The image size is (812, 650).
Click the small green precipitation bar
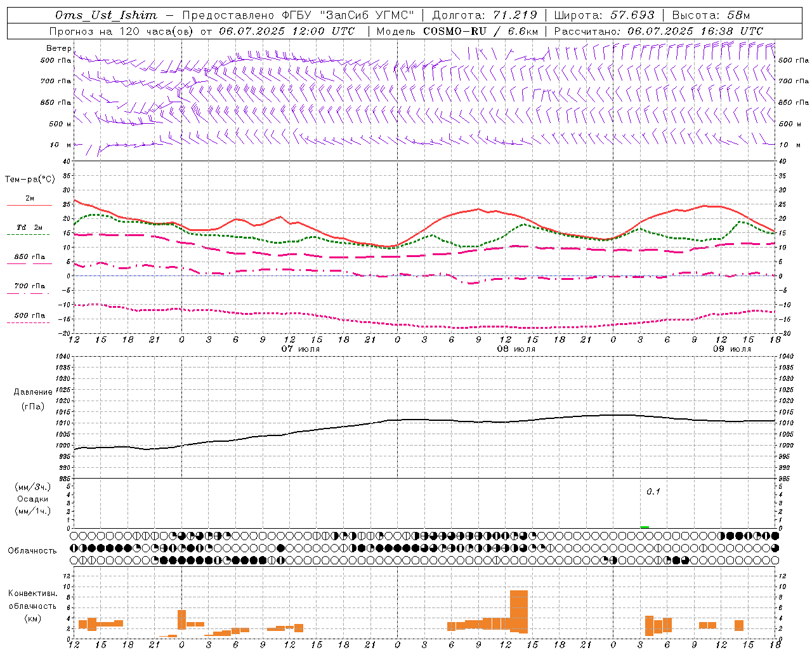pyautogui.click(x=645, y=527)
